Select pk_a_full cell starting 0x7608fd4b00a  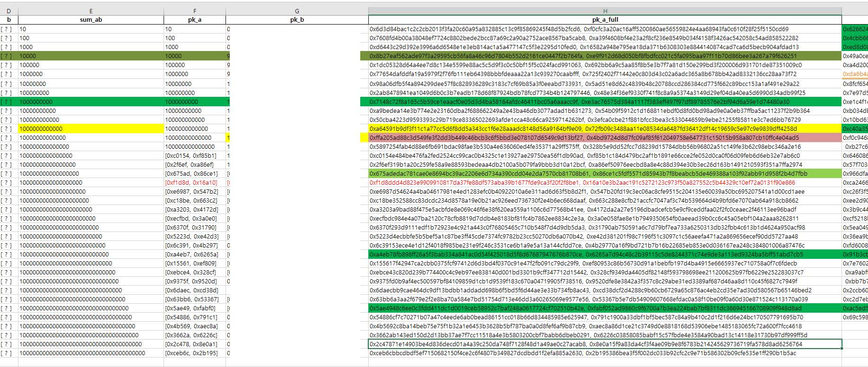[x=605, y=38]
